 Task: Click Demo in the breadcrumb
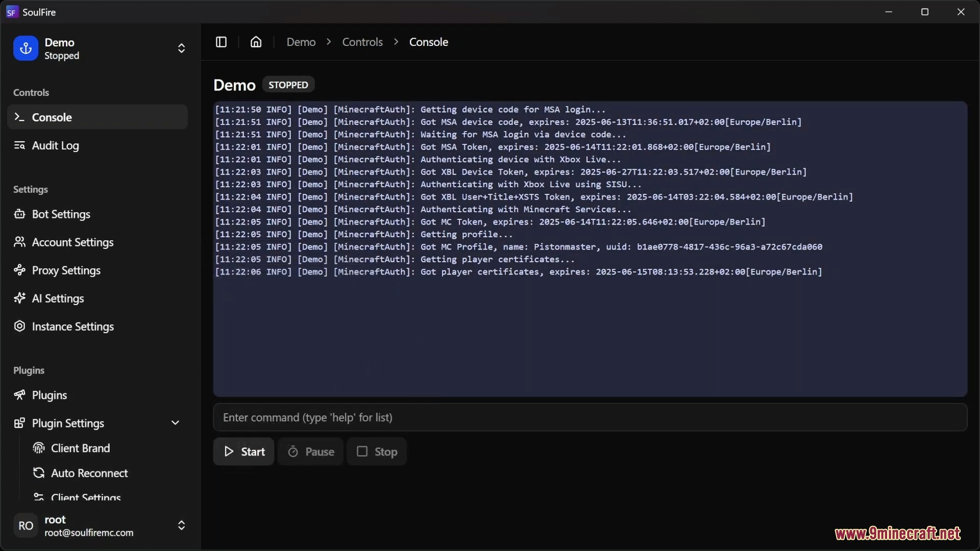tap(301, 42)
